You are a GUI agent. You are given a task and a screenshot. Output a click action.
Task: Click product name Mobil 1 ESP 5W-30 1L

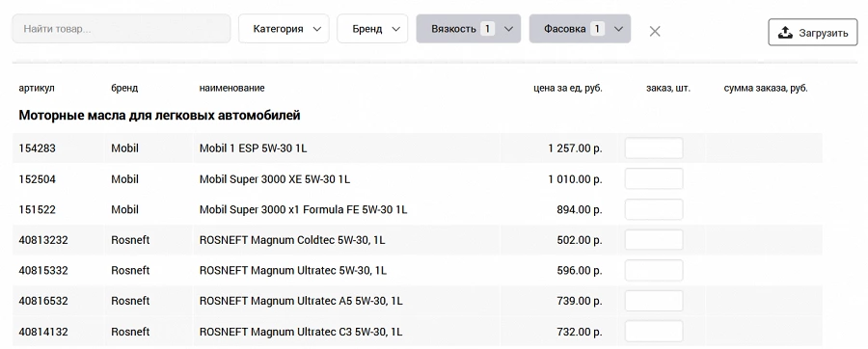click(253, 148)
